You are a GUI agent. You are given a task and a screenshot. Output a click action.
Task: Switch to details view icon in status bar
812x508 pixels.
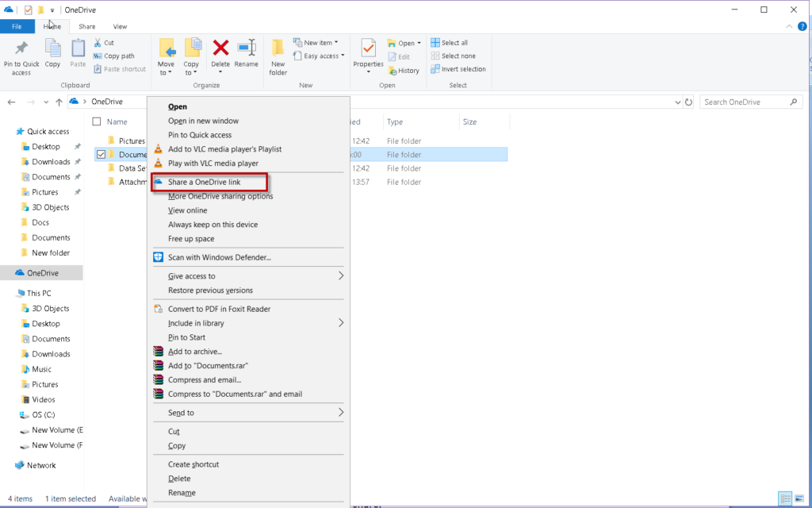[785, 498]
